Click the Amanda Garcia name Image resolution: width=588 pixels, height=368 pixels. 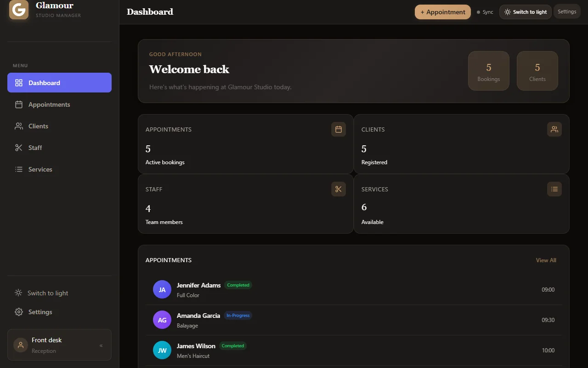198,316
